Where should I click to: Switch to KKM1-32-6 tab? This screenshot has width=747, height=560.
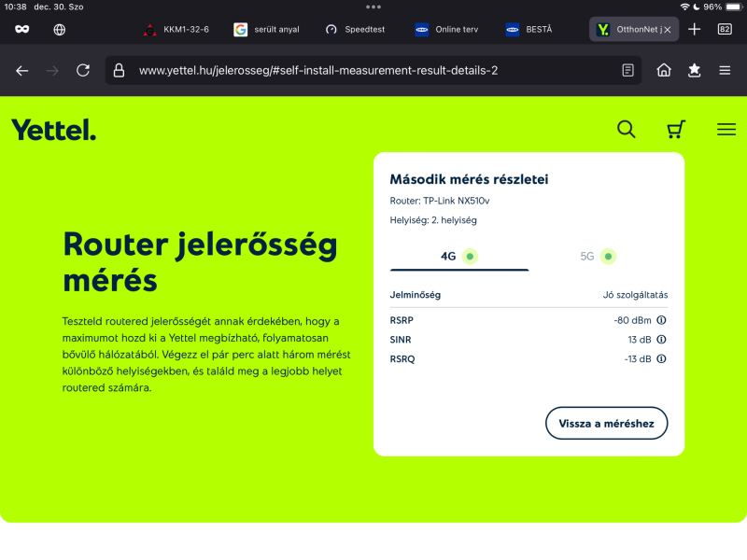pyautogui.click(x=176, y=30)
